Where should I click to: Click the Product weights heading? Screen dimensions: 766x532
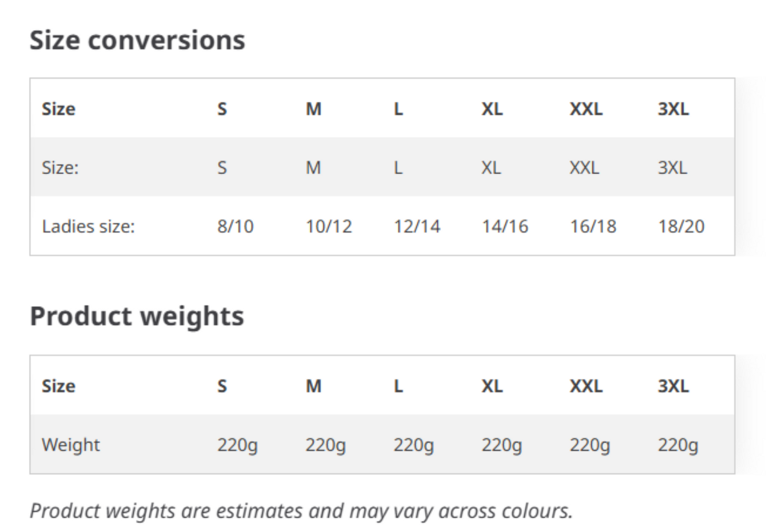(137, 316)
